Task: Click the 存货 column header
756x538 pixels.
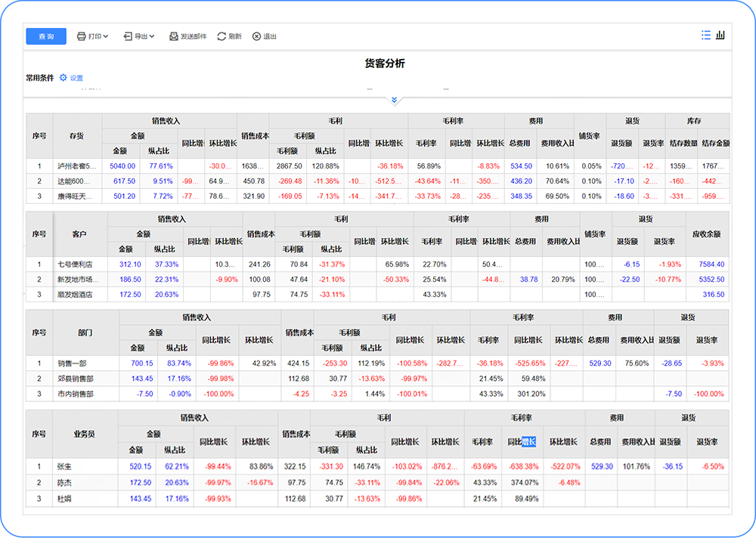Action: (76, 136)
